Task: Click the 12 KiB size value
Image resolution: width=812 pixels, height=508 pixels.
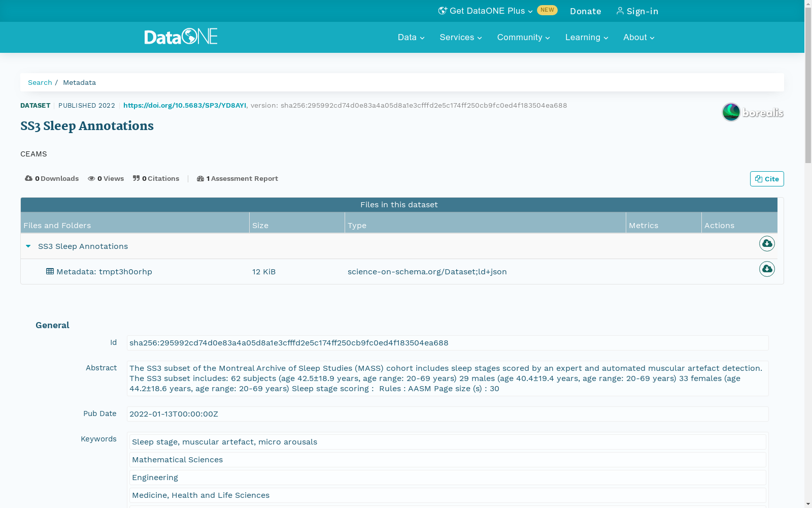Action: pyautogui.click(x=264, y=272)
